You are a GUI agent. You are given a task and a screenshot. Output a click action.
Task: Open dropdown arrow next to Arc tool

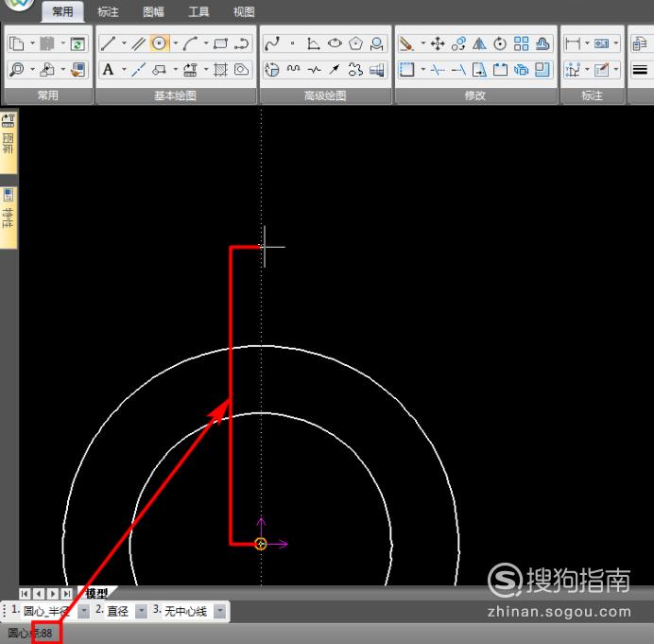(206, 44)
